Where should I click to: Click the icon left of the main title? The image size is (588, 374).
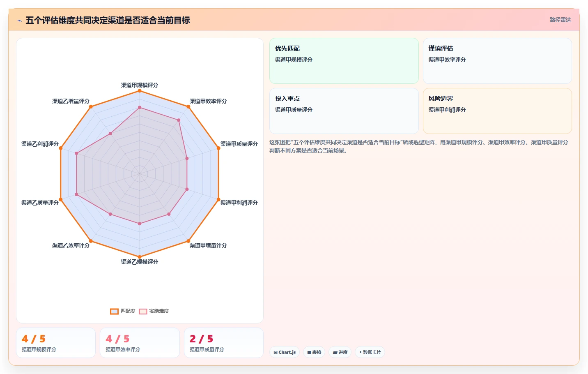[19, 21]
